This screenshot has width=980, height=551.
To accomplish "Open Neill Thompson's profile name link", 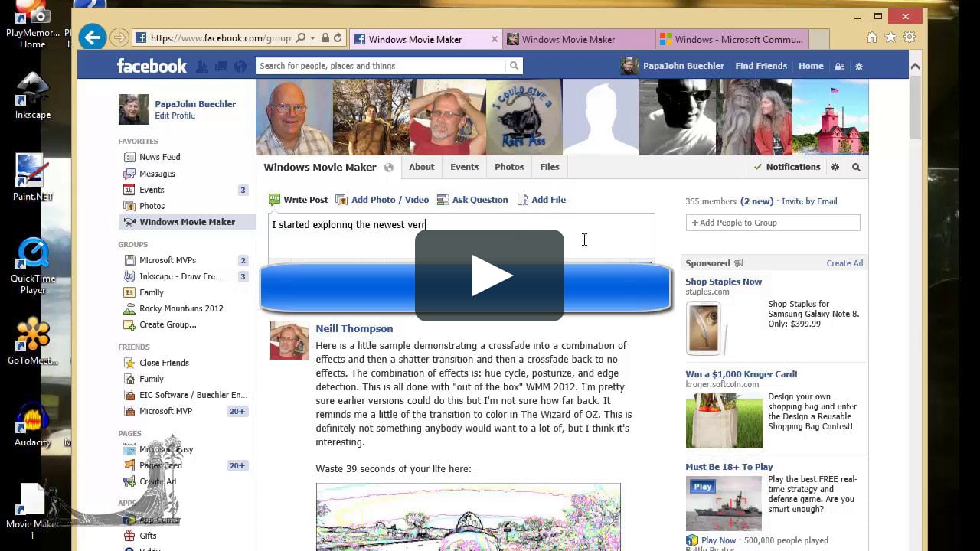I will [x=354, y=328].
